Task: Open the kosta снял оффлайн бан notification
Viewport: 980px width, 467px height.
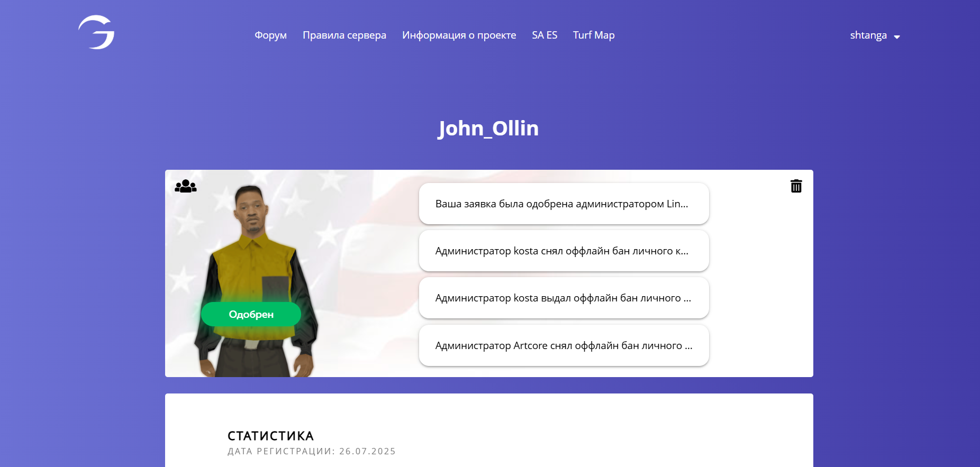Action: (564, 251)
